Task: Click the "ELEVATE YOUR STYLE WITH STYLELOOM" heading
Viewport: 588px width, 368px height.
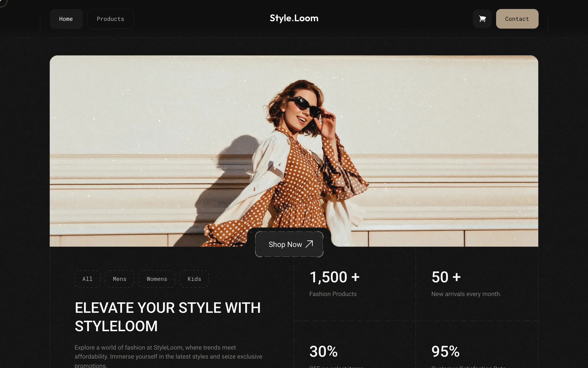Action: (168, 317)
